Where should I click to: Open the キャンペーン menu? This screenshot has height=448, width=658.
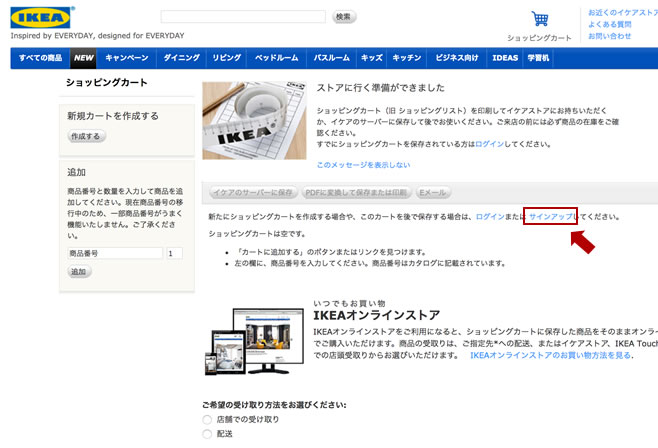(127, 58)
